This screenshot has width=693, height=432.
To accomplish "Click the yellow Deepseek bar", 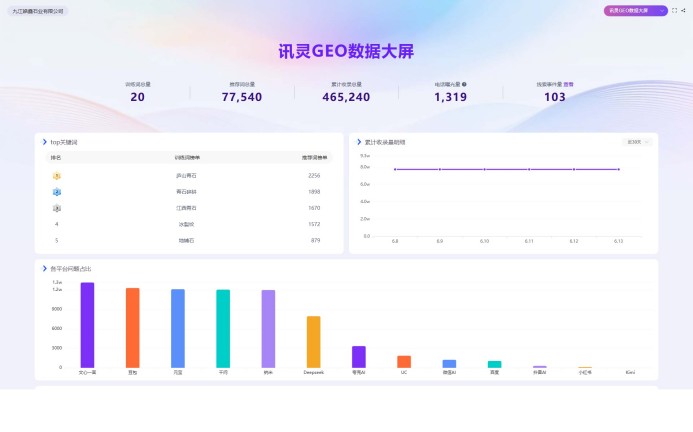I will pyautogui.click(x=313, y=342).
